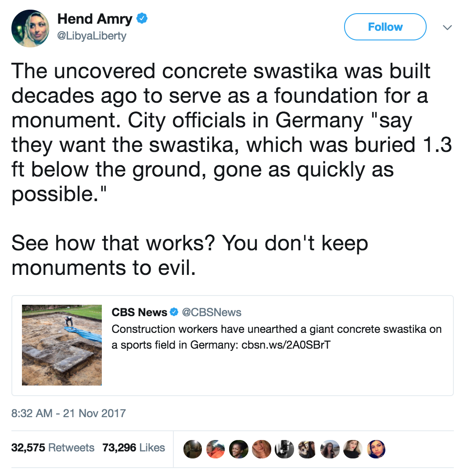Open the liker avatar with the orange jacket
Screen dimensions: 467x476
(x=216, y=449)
